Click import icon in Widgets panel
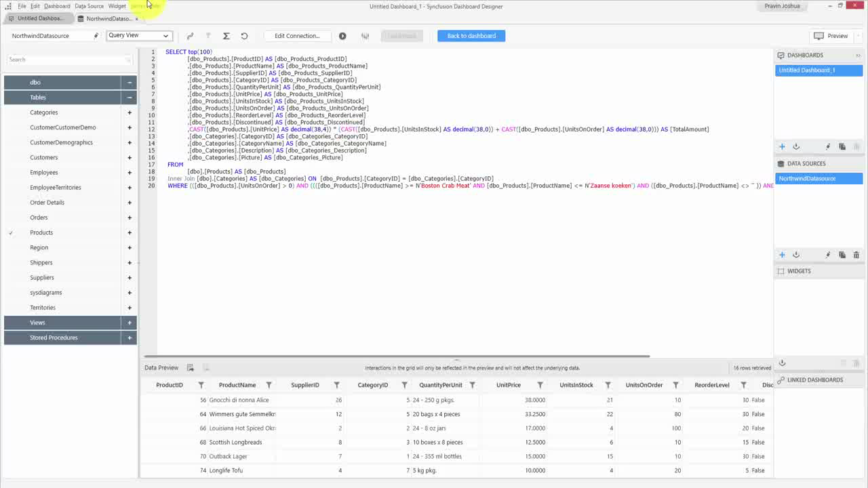 pyautogui.click(x=782, y=363)
